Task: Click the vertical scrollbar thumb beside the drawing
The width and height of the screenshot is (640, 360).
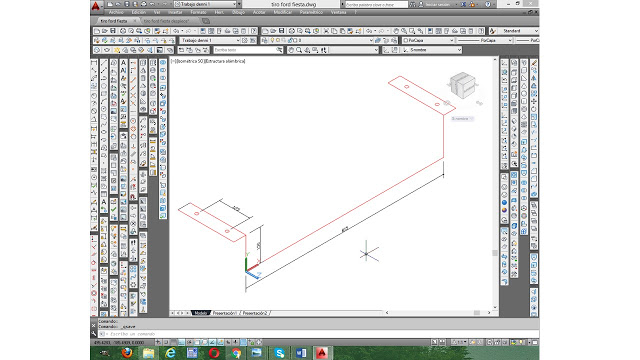Action: (x=495, y=253)
